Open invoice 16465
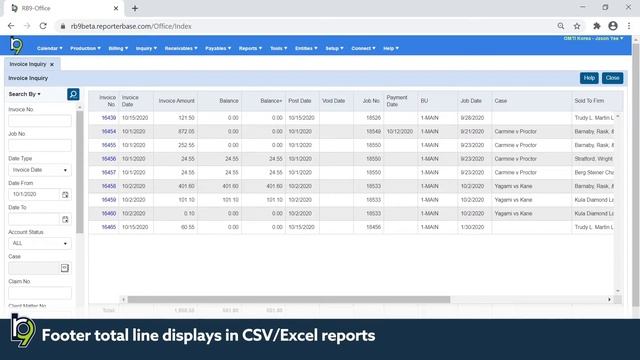Image resolution: width=640 pixels, height=360 pixels. click(109, 227)
